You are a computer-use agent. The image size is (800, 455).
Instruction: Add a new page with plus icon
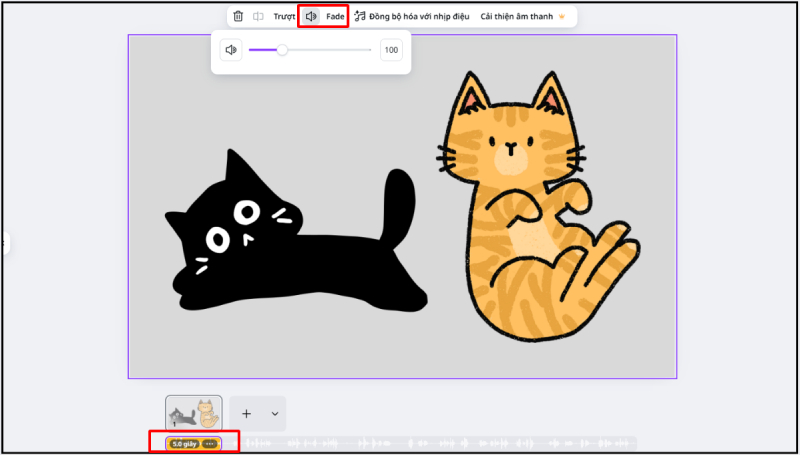tap(246, 413)
